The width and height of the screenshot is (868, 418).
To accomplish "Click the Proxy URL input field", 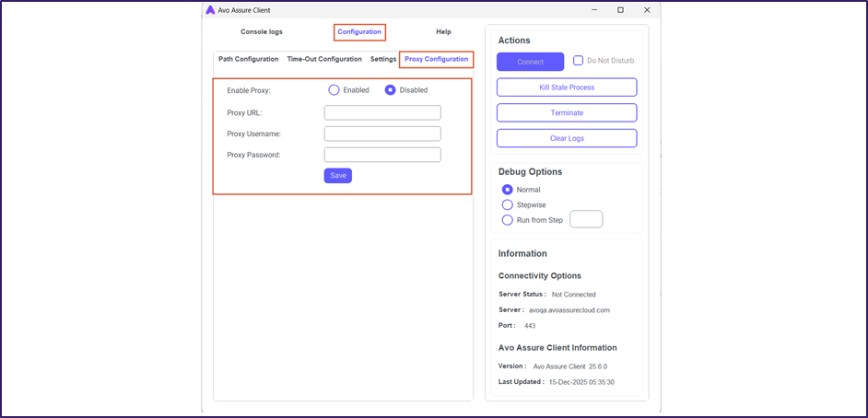I will [x=382, y=113].
